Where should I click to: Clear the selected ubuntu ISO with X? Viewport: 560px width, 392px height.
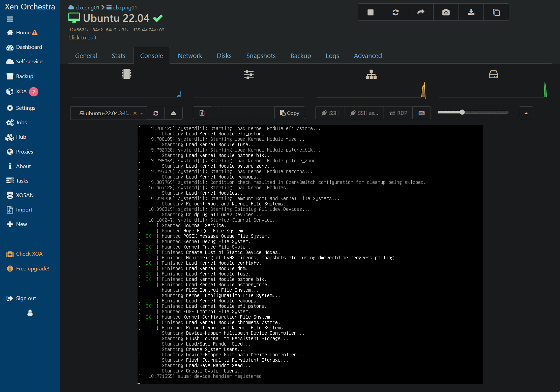coord(135,113)
